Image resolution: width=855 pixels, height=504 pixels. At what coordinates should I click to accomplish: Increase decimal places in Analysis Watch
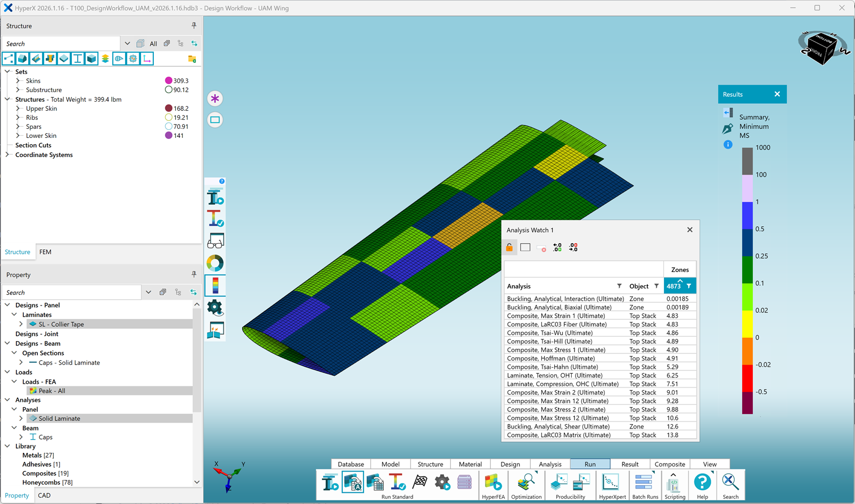(557, 247)
